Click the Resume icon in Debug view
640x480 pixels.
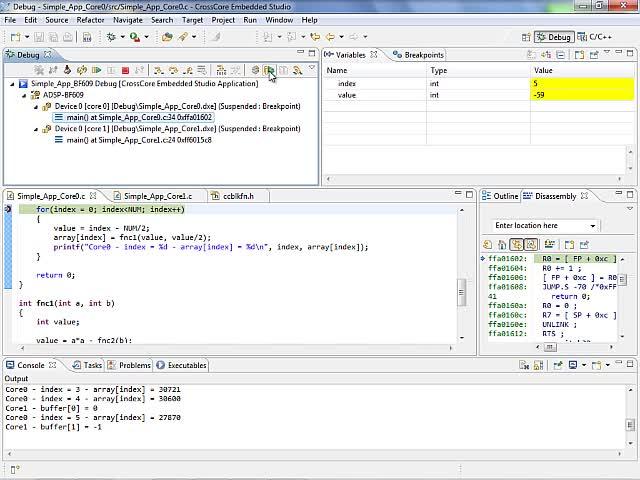click(96, 70)
